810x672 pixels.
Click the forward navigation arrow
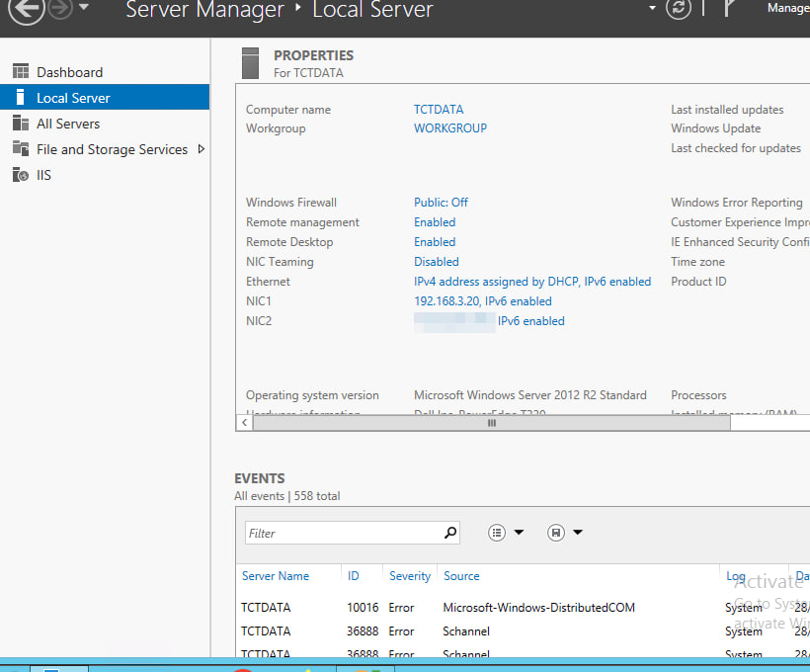(60, 9)
